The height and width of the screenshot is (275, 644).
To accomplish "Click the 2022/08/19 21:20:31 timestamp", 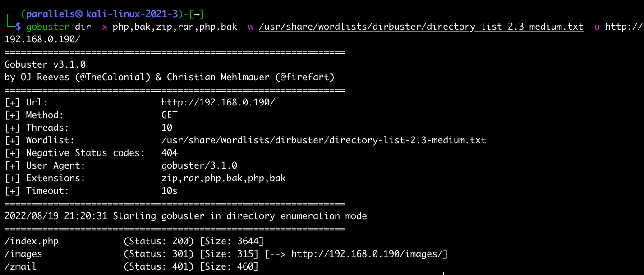I will [56, 216].
